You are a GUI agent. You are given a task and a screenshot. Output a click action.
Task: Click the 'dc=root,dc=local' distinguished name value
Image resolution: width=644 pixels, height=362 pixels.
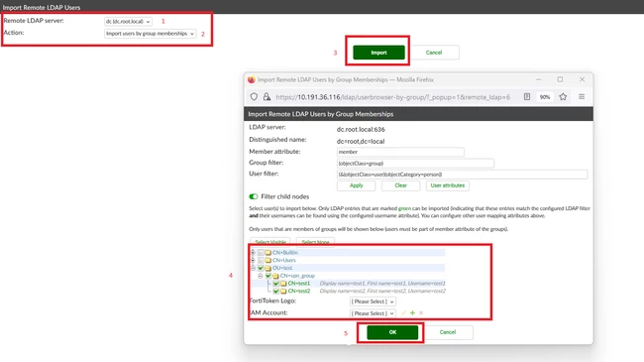[x=361, y=141]
